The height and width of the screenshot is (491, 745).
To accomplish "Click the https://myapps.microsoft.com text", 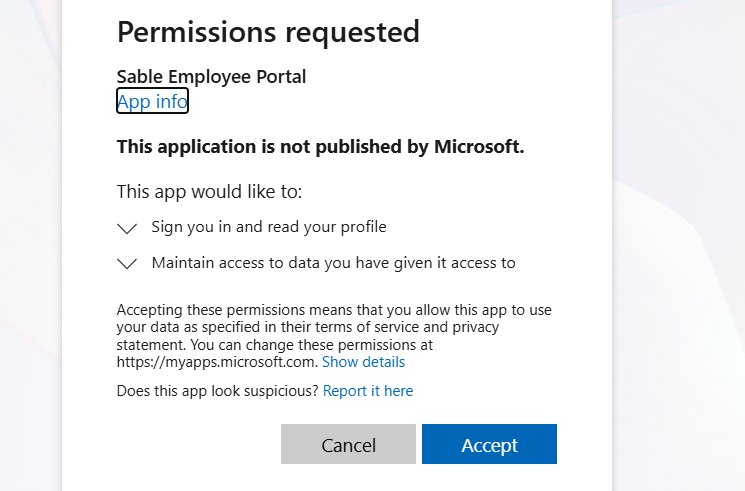I will 217,362.
